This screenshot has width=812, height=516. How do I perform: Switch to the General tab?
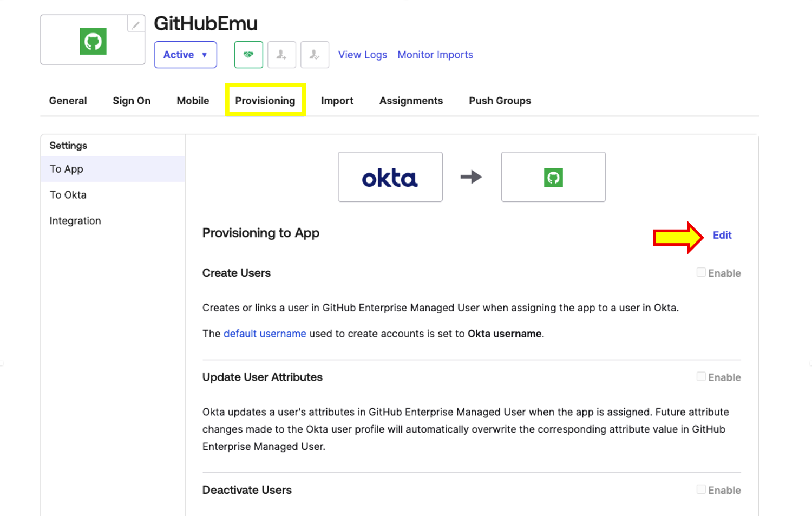68,101
